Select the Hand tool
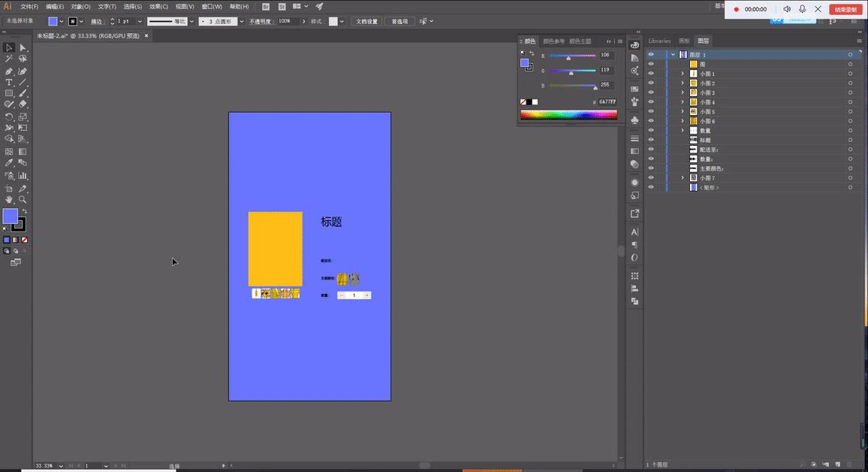 [9, 200]
